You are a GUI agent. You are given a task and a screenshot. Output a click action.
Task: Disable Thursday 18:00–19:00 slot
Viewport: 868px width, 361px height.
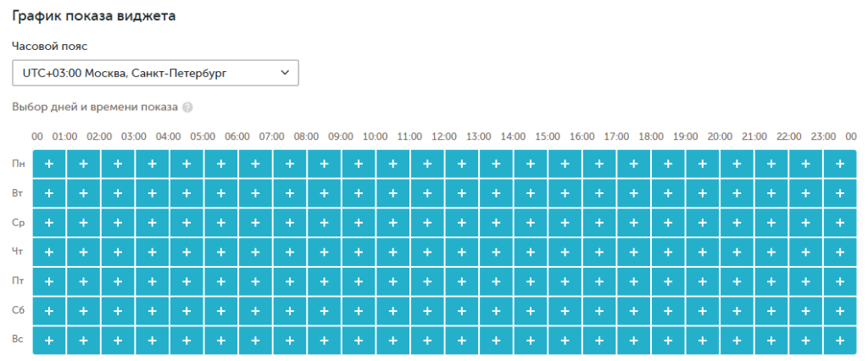pos(668,253)
